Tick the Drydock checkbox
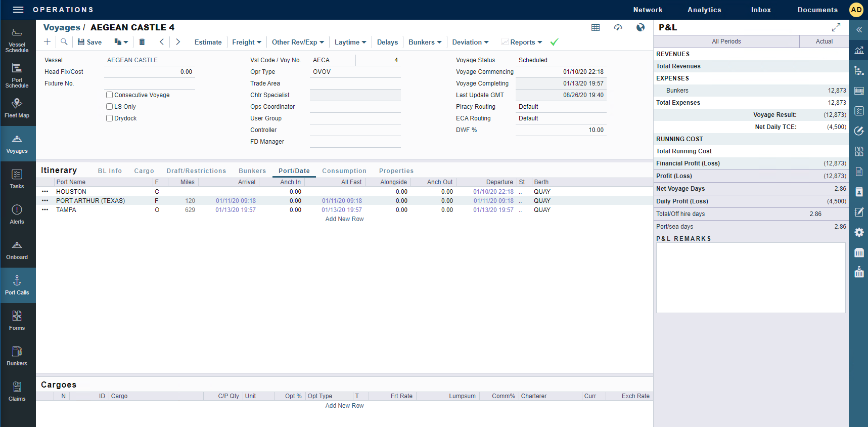This screenshot has width=868, height=427. tap(109, 118)
